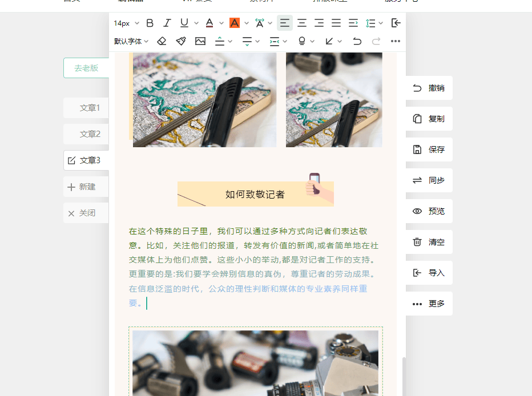Pick the orange text background color swatch
The image size is (532, 396).
(x=234, y=23)
